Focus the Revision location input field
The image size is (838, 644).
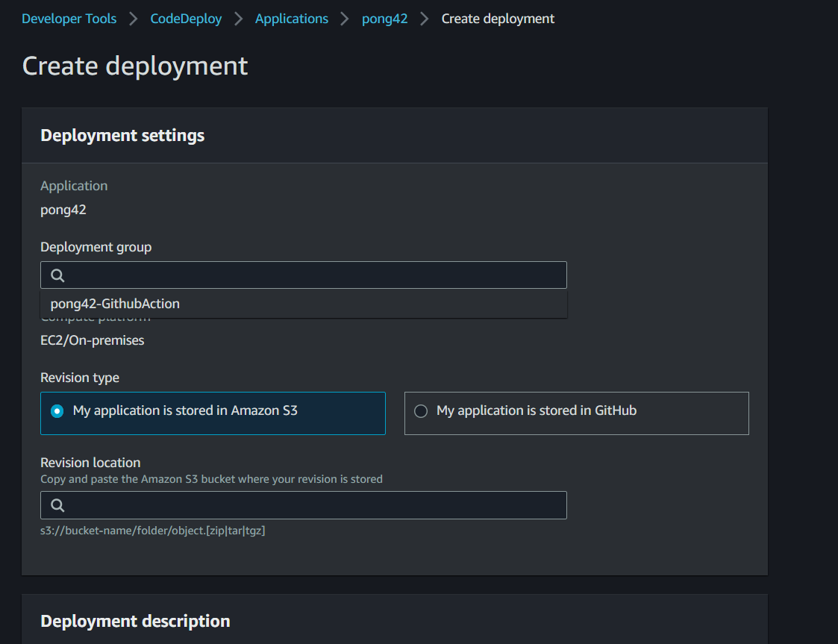pos(304,505)
